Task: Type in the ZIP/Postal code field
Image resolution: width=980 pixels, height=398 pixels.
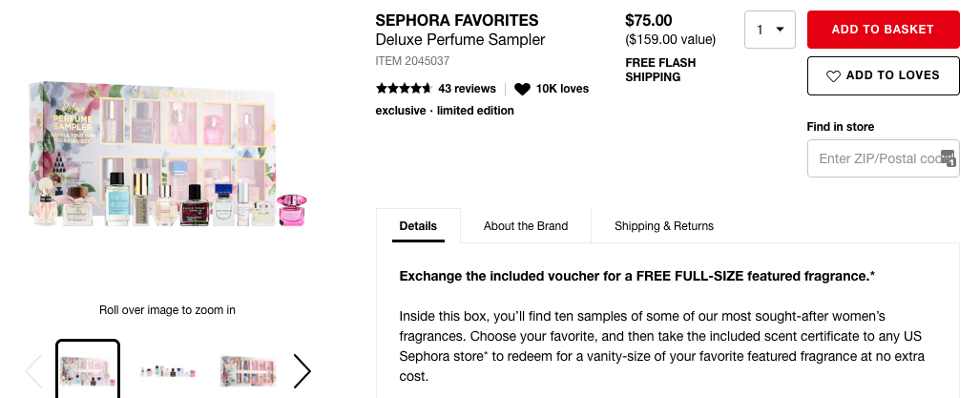Action: point(873,158)
